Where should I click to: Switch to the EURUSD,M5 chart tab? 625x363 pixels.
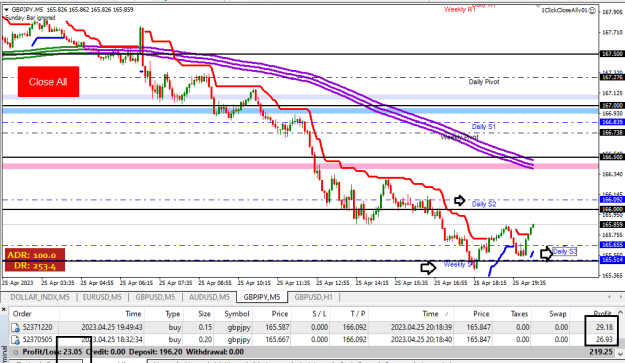[x=102, y=297]
